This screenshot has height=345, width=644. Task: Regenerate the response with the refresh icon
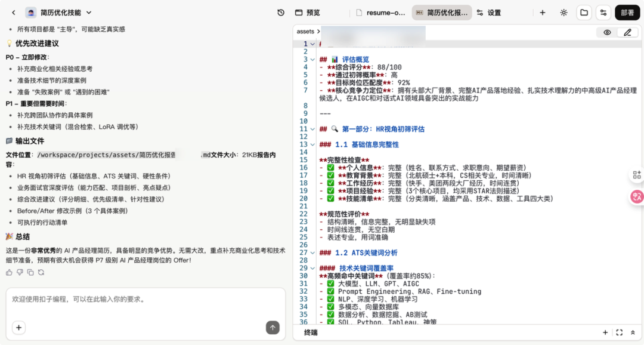pos(41,272)
